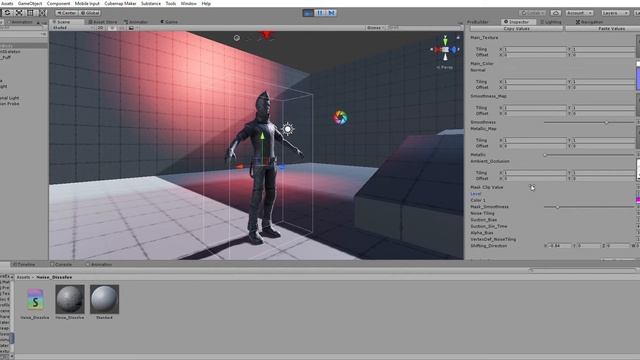Click the sun directional light gizmo
Image resolution: width=640 pixels, height=360 pixels.
click(287, 129)
